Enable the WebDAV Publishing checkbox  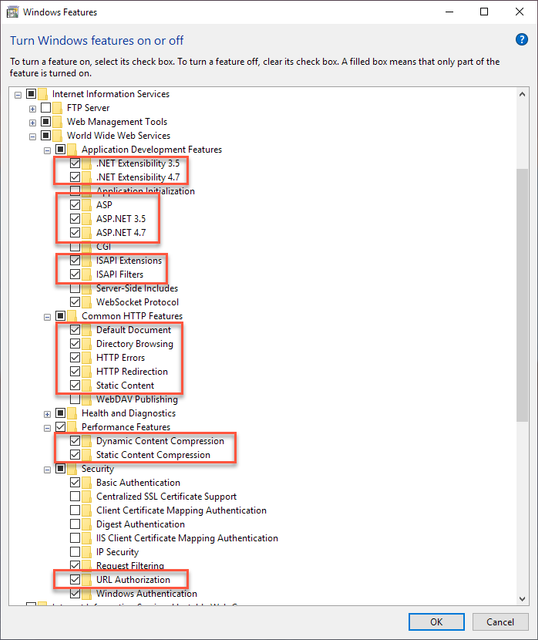point(75,399)
